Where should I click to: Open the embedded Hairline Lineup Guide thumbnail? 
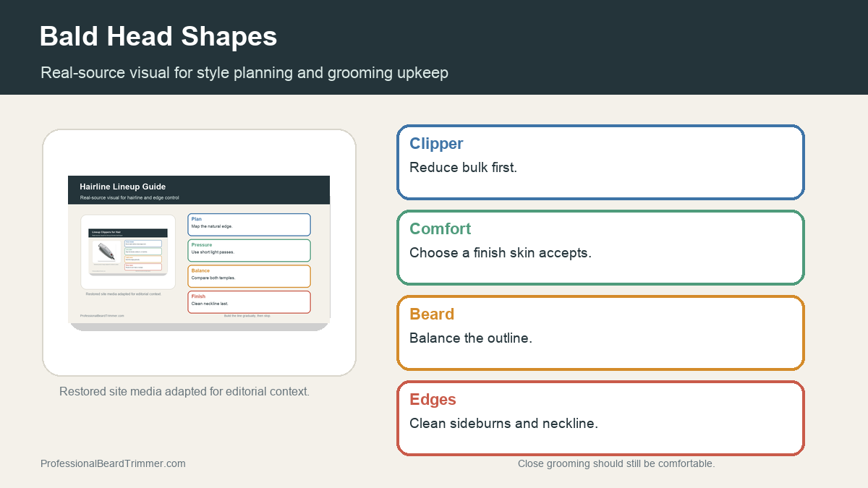(x=199, y=253)
